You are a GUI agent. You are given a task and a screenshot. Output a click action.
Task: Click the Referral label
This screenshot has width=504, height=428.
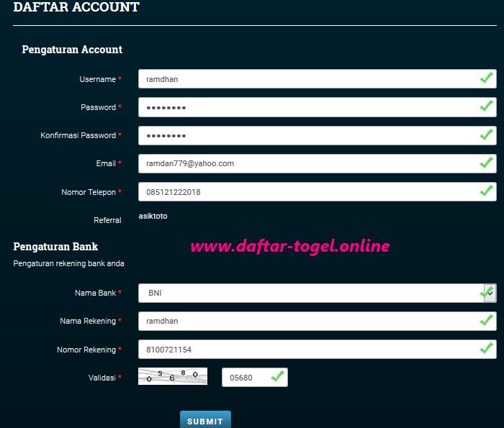coord(107,220)
